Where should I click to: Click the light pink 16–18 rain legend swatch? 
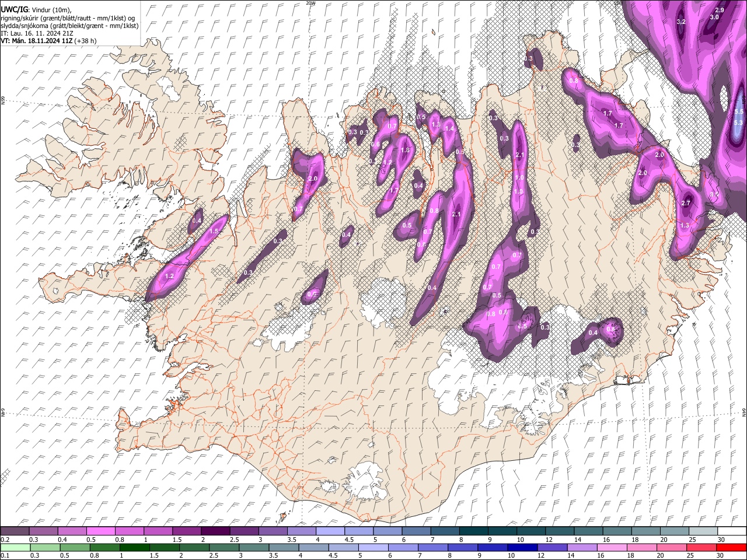point(612,547)
